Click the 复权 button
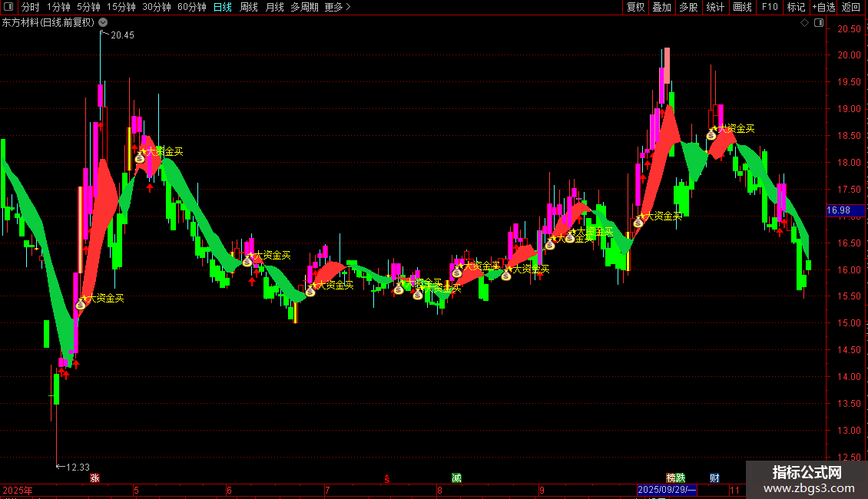Image resolution: width=868 pixels, height=499 pixels. (635, 7)
